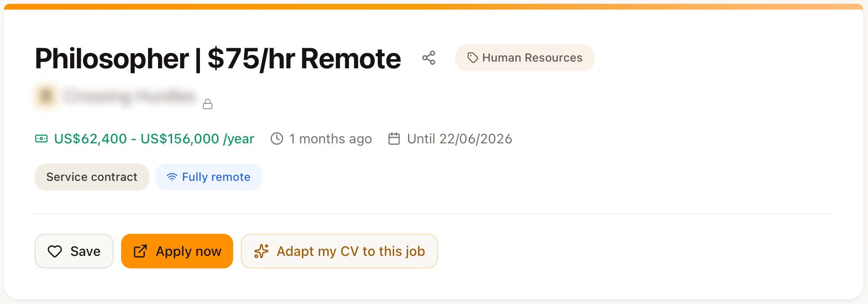
Task: Click the external-link icon on Apply now
Action: pos(140,251)
